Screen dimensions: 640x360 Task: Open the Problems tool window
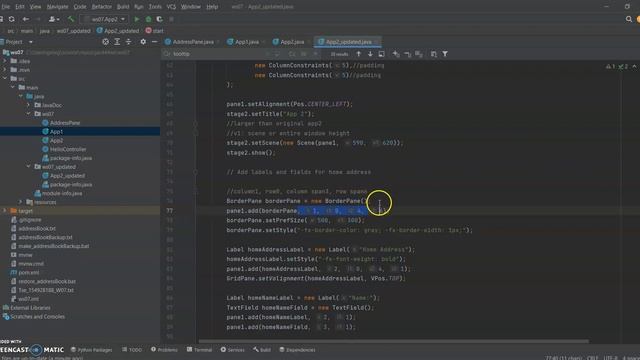pos(164,350)
